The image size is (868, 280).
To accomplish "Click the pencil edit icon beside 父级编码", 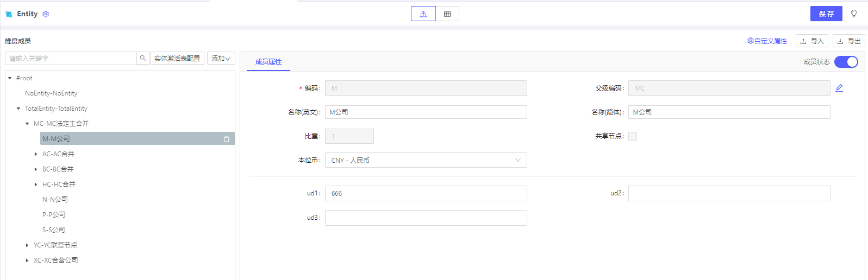I will pyautogui.click(x=839, y=88).
